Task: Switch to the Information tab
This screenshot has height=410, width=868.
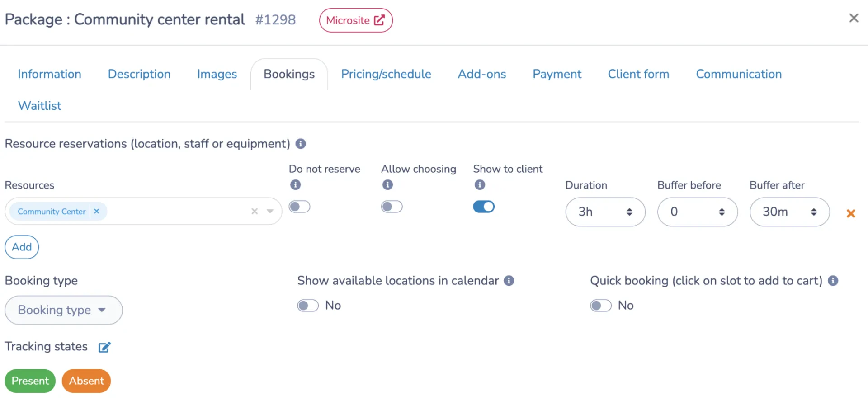Action: click(50, 74)
